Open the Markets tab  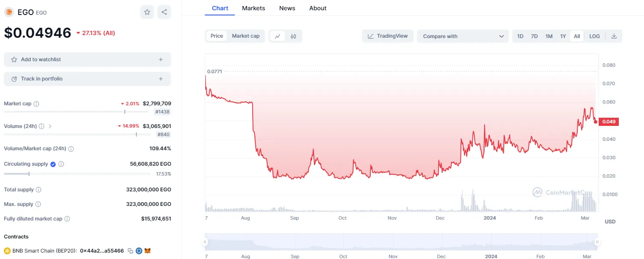click(x=254, y=8)
